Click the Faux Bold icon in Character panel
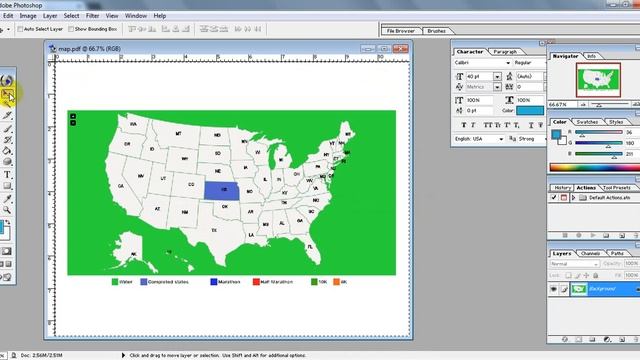This screenshot has height=360, width=640. tap(463, 125)
